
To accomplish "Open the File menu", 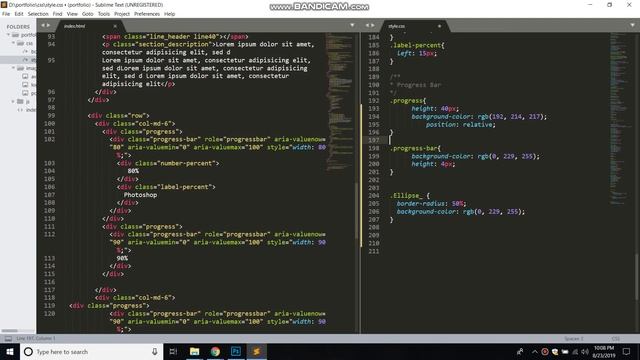I will [x=6, y=14].
